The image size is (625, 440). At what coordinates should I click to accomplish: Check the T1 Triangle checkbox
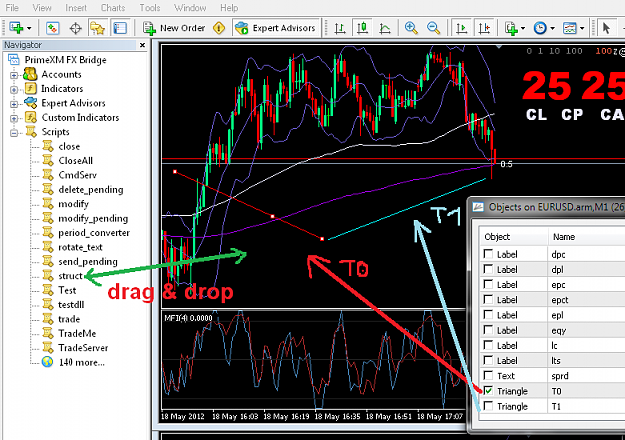pos(488,406)
